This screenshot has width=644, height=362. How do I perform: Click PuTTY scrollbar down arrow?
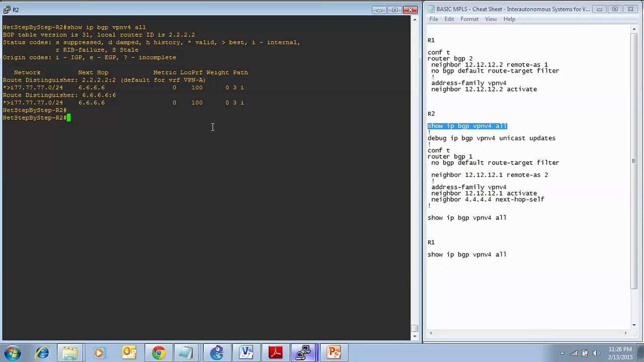click(415, 336)
